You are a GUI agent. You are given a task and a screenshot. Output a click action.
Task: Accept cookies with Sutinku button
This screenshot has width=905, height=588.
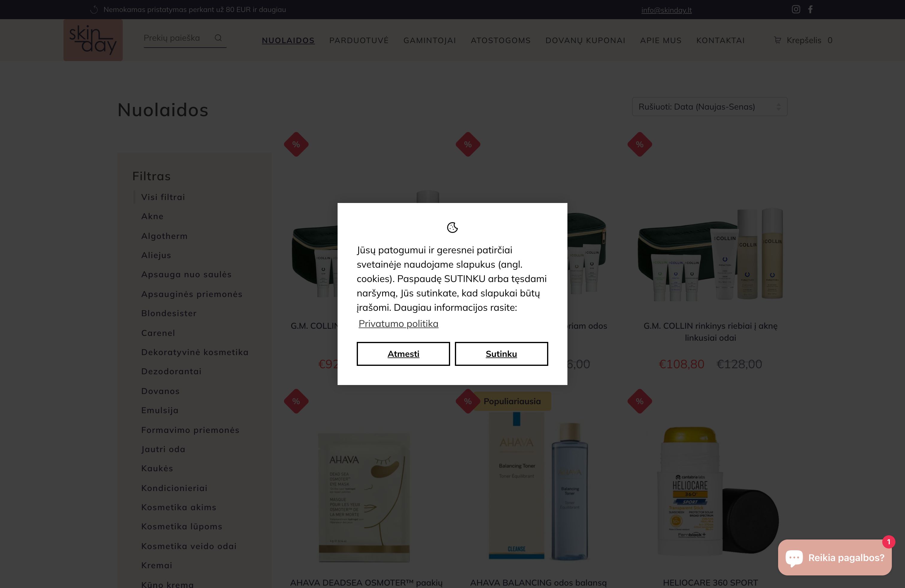(501, 354)
